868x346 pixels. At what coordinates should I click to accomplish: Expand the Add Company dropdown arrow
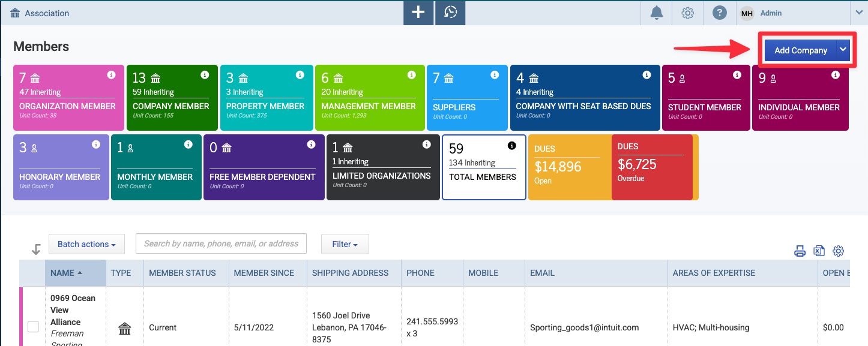point(843,50)
